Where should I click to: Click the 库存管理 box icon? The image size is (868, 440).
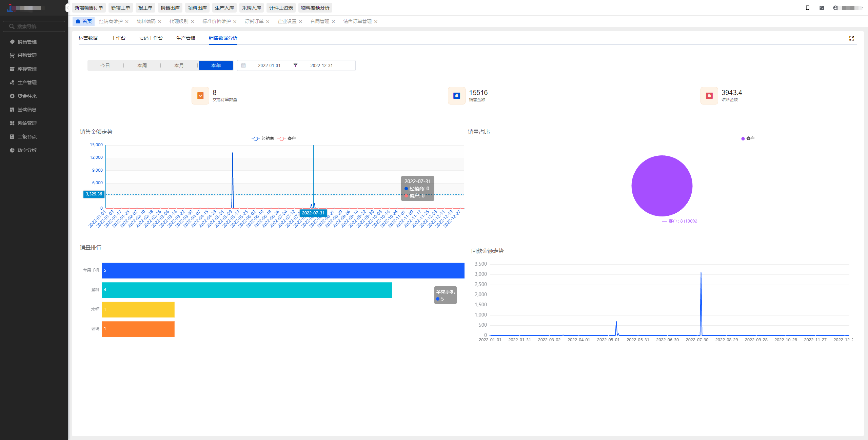(12, 69)
